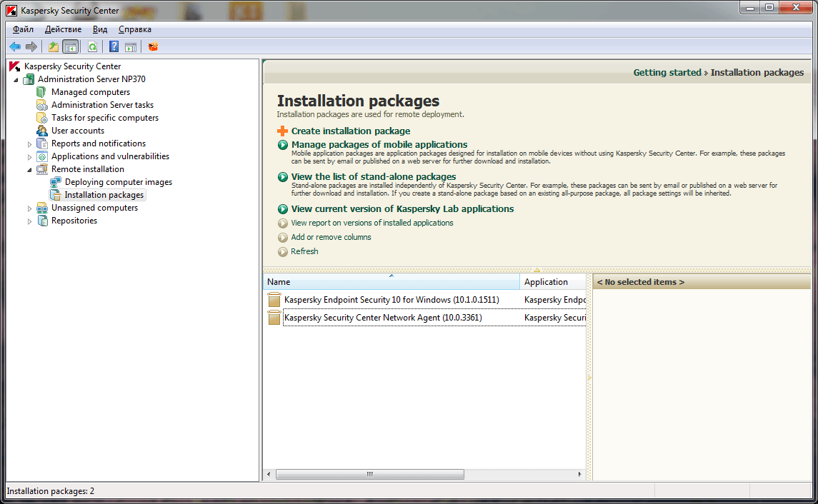Expand the Repositories node

pos(29,221)
